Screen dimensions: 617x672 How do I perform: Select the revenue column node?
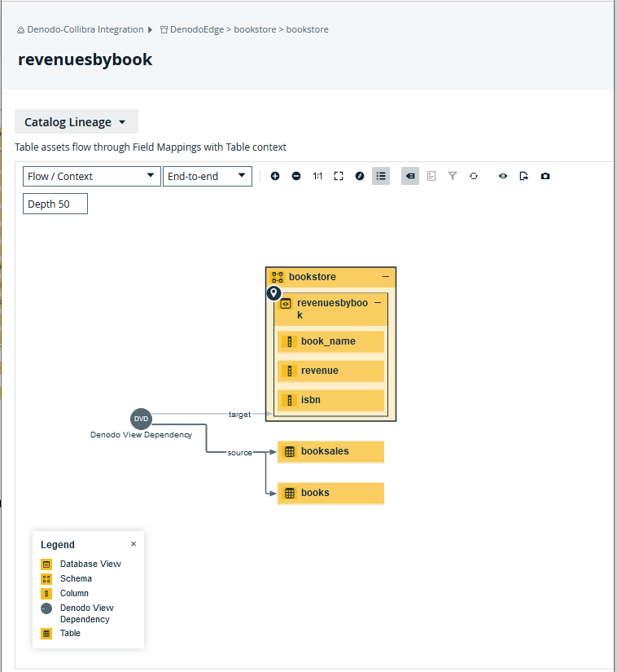330,371
